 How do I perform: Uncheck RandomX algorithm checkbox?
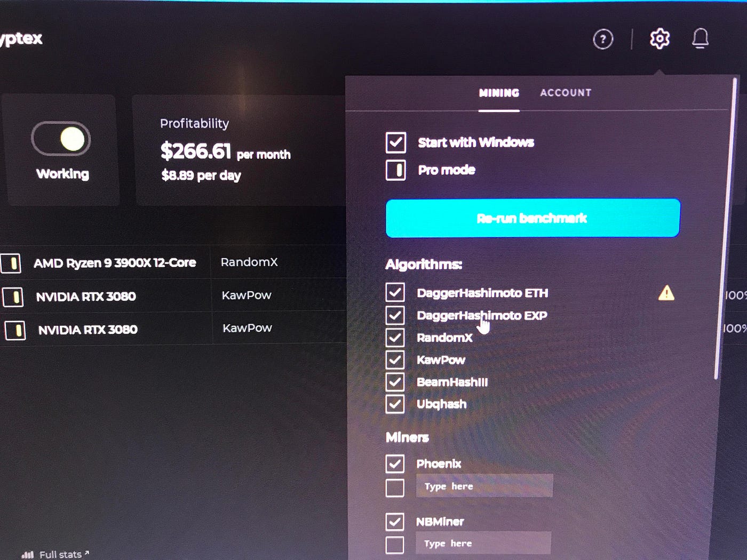[x=395, y=338]
